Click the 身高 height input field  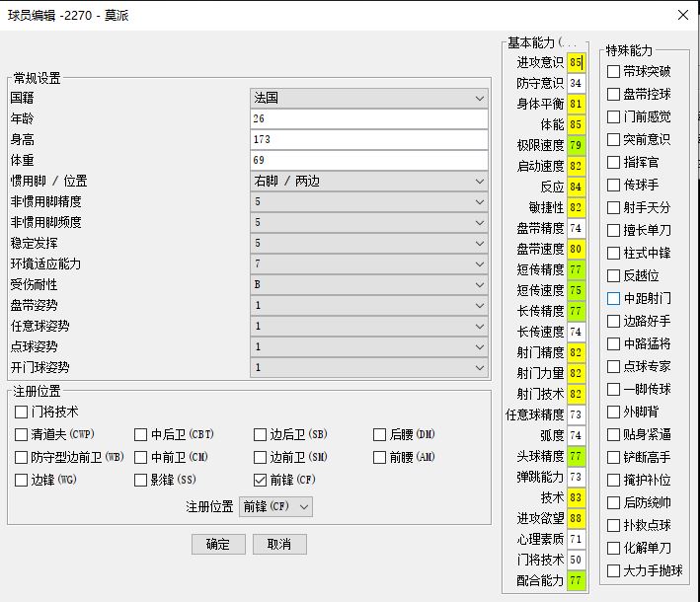(x=368, y=140)
